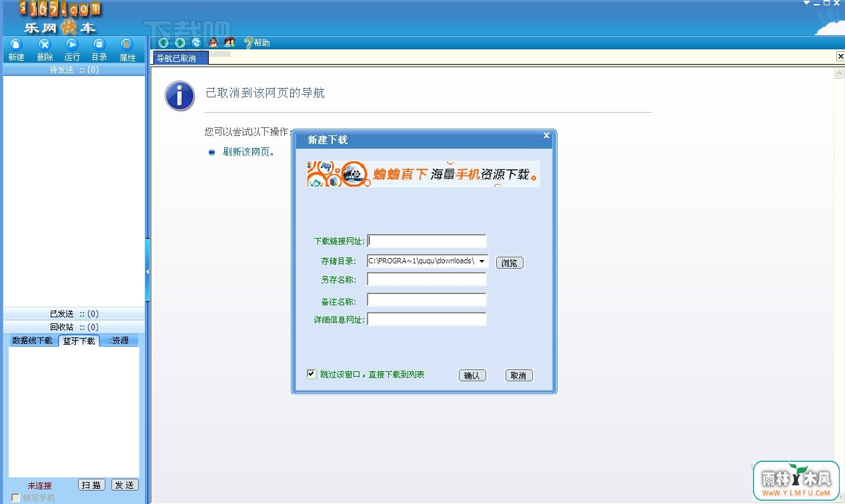Open the 存储目录 path dropdown
845x504 pixels.
(482, 261)
